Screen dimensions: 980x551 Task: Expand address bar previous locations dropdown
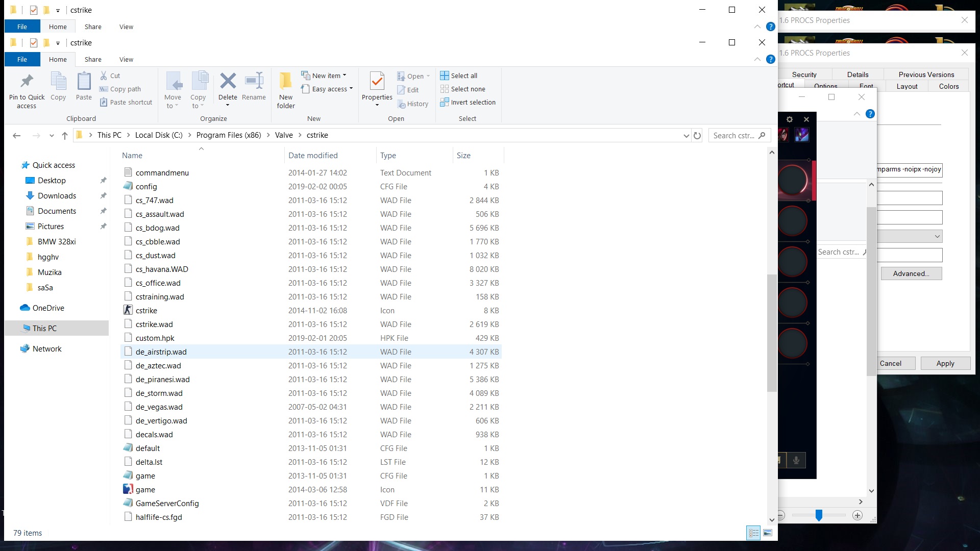686,136
